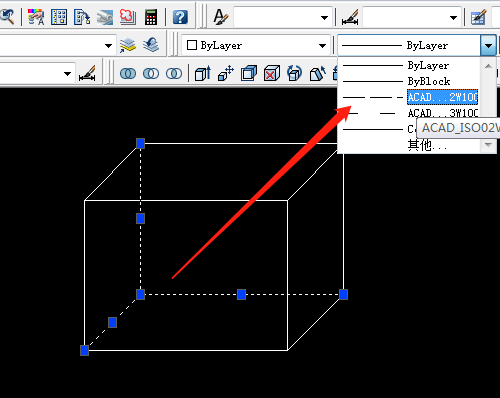Screen dimensions: 500x398
Task: Open the Properties palette icon
Action: [x=36, y=17]
